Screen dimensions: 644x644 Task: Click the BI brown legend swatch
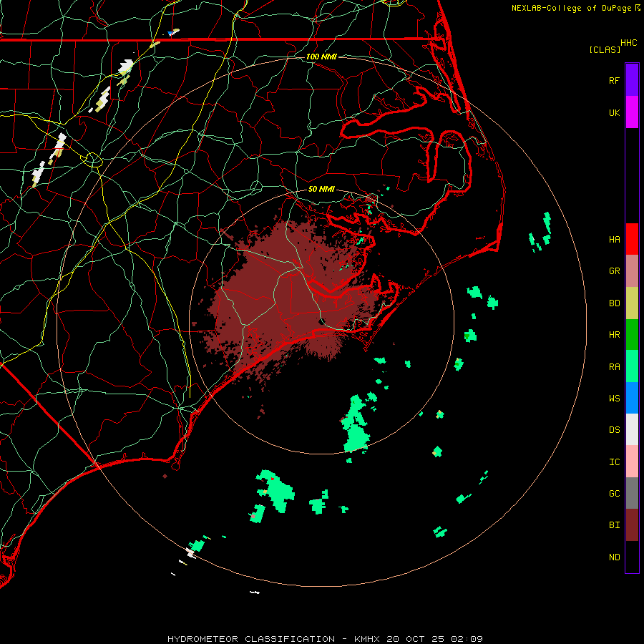[x=632, y=525]
